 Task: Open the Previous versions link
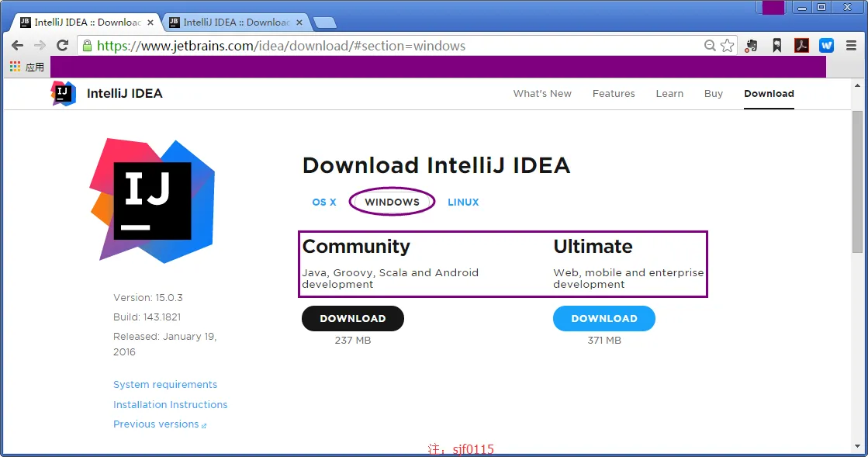click(160, 424)
